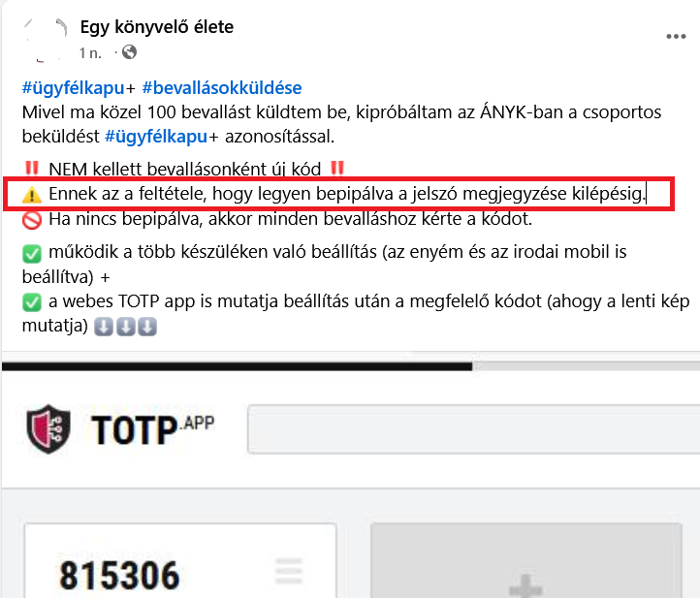The width and height of the screenshot is (700, 598).
Task: Open the hamburger menu beside code 815306
Action: pyautogui.click(x=288, y=570)
